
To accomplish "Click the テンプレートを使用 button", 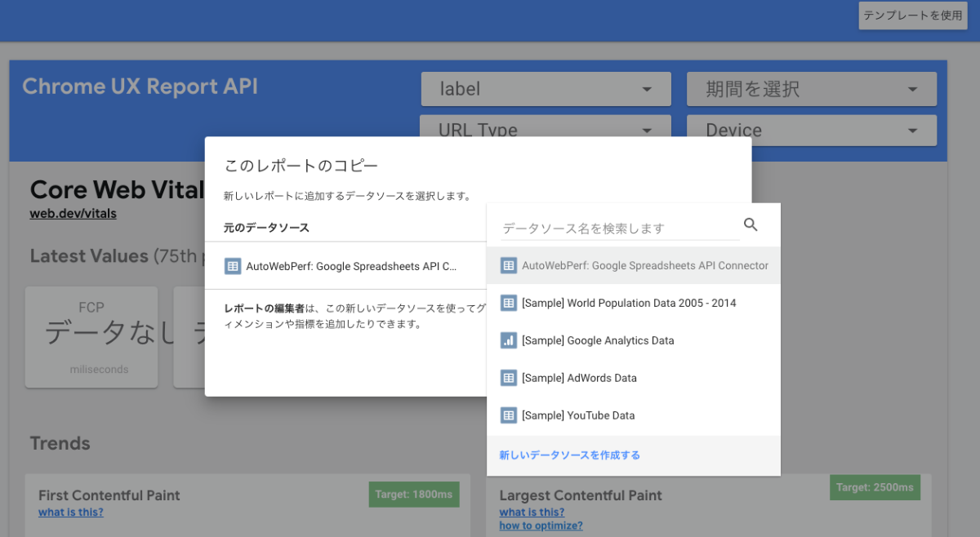I will coord(913,16).
